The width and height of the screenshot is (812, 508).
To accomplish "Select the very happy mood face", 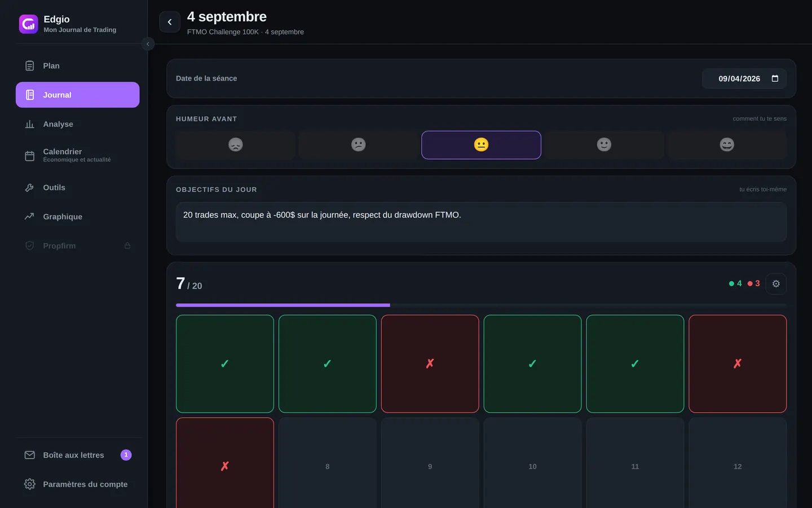I will (x=727, y=145).
